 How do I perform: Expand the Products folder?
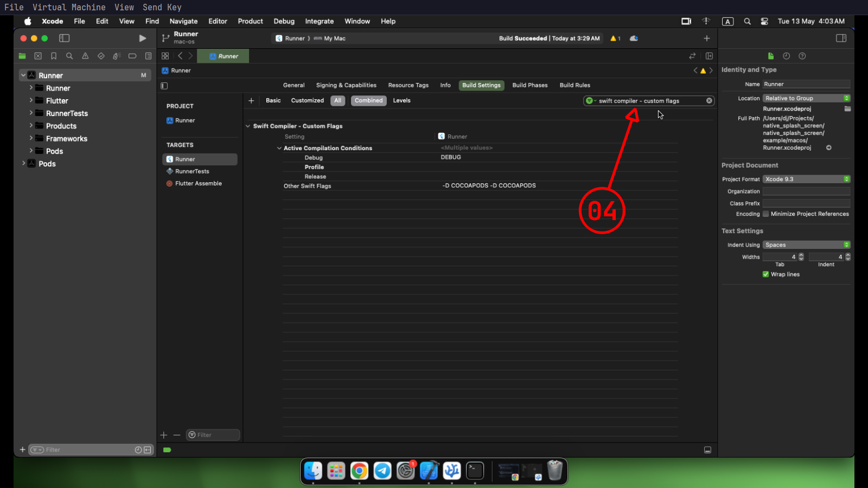point(31,125)
